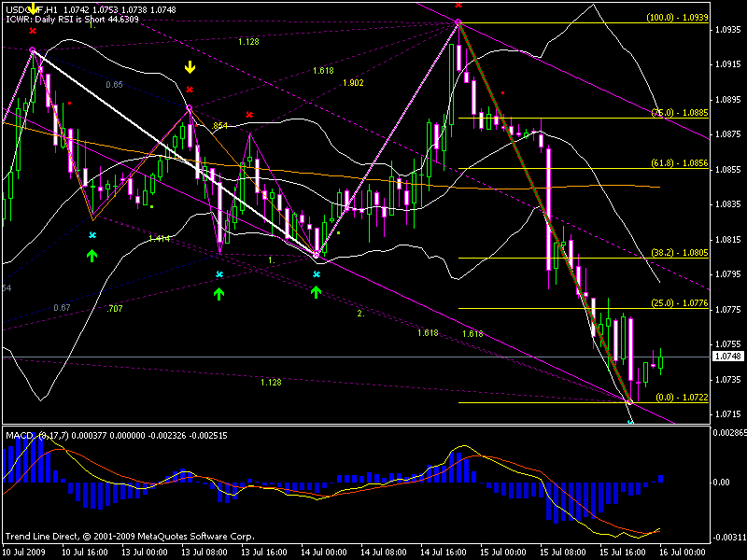Click the red X at the top chart edge
This screenshot has width=747, height=560.
[x=458, y=5]
